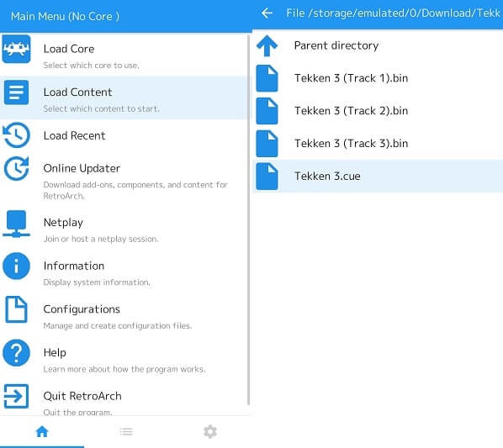Click the file path title /storage/emulated/0/Download
Screen dimensions: 503x448
point(394,13)
